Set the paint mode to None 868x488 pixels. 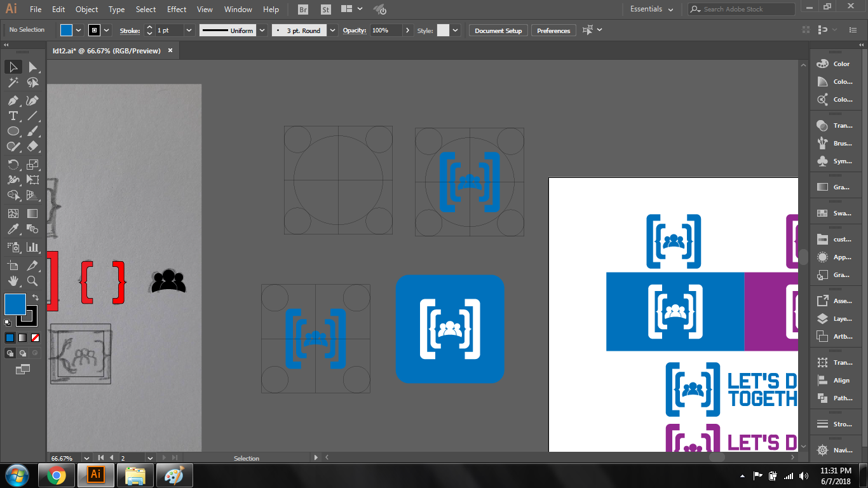[x=36, y=337]
